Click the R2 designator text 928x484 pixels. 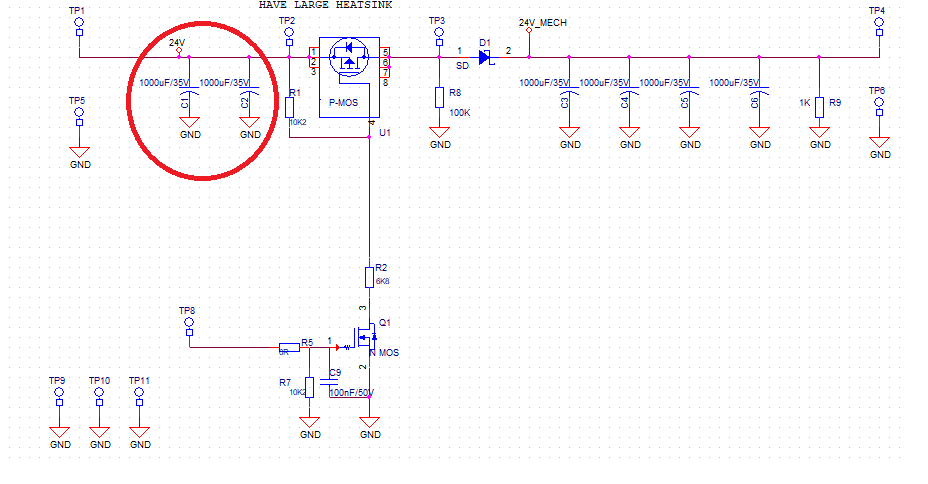(x=381, y=267)
